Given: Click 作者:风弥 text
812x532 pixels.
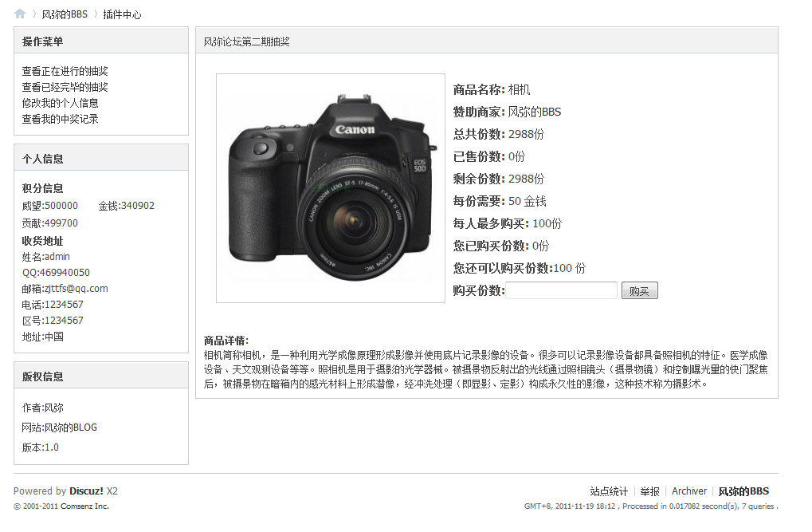Looking at the screenshot, I should (x=42, y=408).
